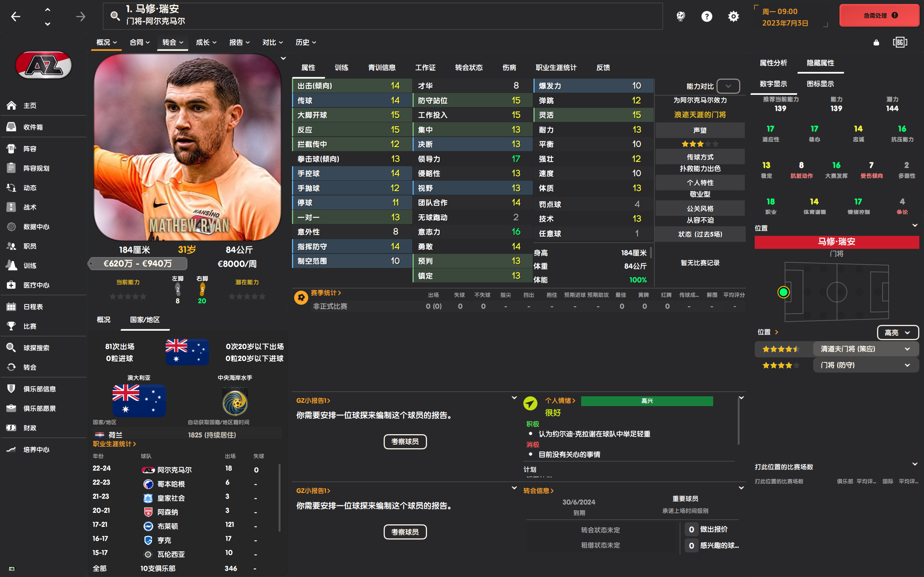This screenshot has height=577, width=924.
Task: Click the player value range slider
Action: (x=138, y=263)
